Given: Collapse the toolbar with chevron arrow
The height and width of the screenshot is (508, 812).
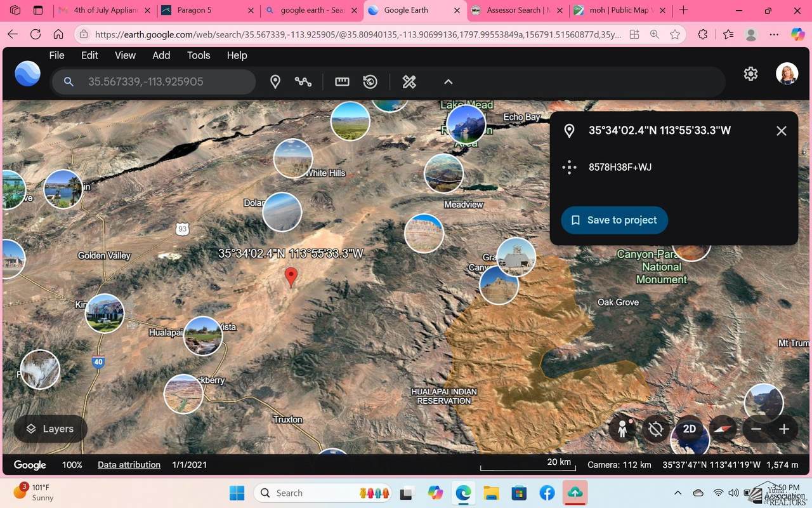Looking at the screenshot, I should (448, 82).
